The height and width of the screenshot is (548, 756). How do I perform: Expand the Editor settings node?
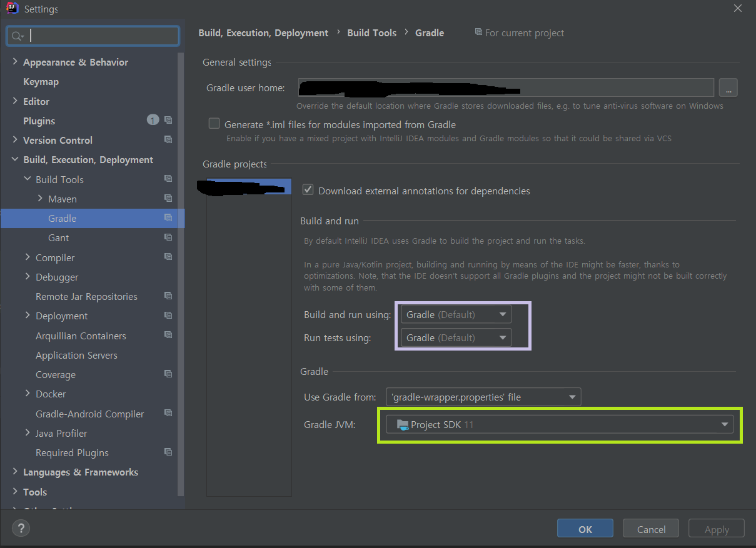coord(15,101)
